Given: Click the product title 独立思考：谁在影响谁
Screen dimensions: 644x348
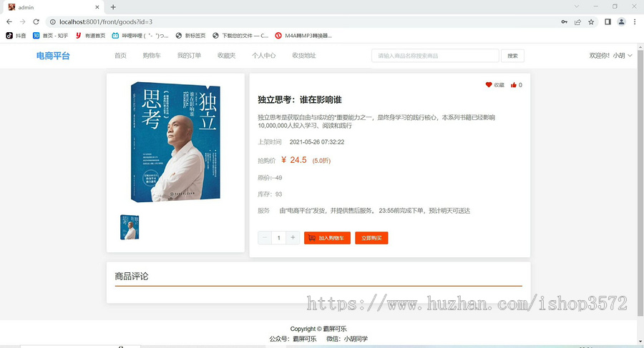Looking at the screenshot, I should pos(300,100).
